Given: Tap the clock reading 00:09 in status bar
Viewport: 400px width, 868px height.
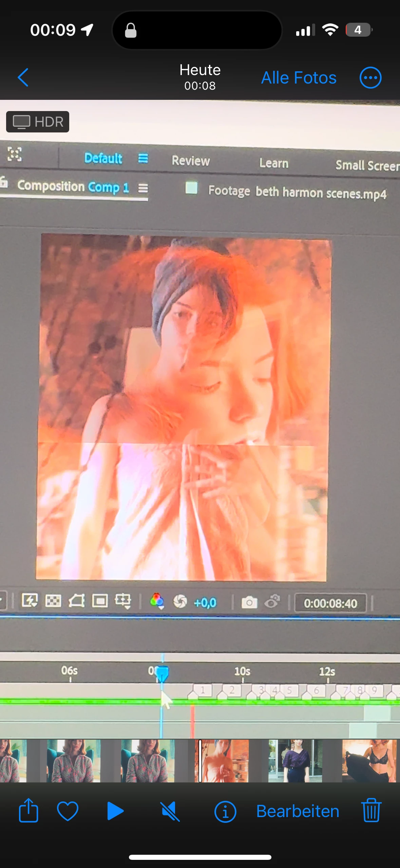Looking at the screenshot, I should [53, 30].
